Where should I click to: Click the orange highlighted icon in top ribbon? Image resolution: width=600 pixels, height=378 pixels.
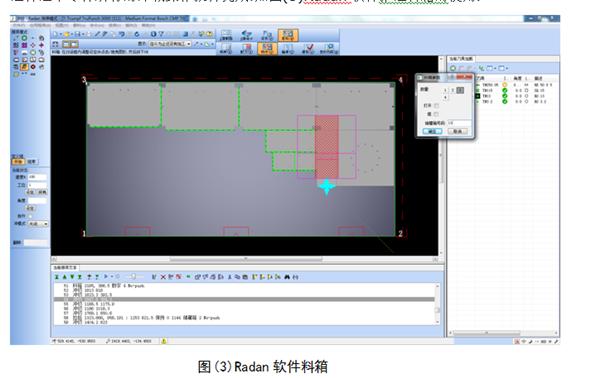click(x=288, y=35)
